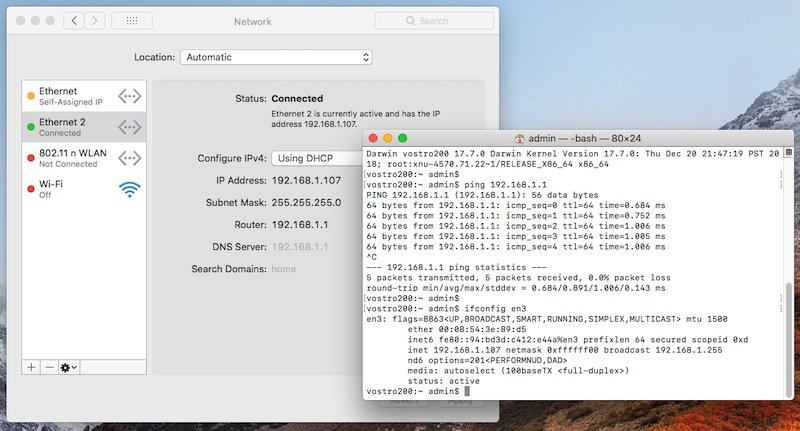800x431 pixels.
Task: Select Ethernet Self-Assigned IP service
Action: [84, 96]
